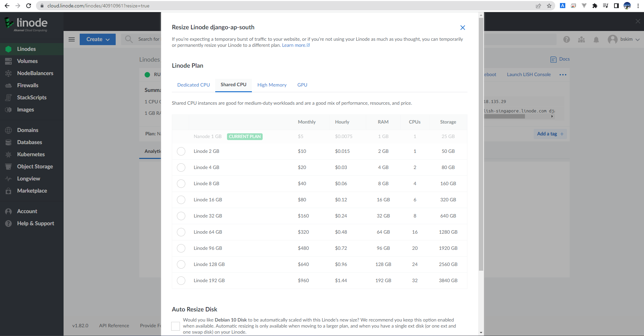
Task: Click the LISH address horizontal scrollbar
Action: tap(504, 116)
